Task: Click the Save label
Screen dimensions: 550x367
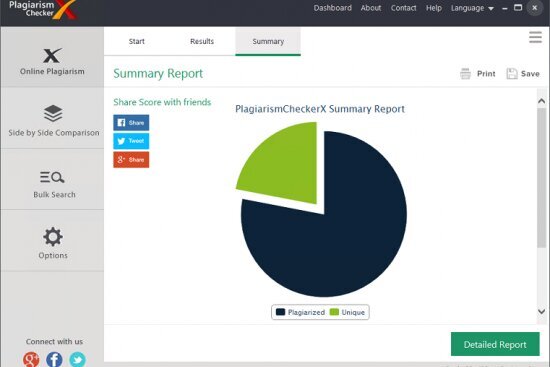Action: pyautogui.click(x=530, y=74)
